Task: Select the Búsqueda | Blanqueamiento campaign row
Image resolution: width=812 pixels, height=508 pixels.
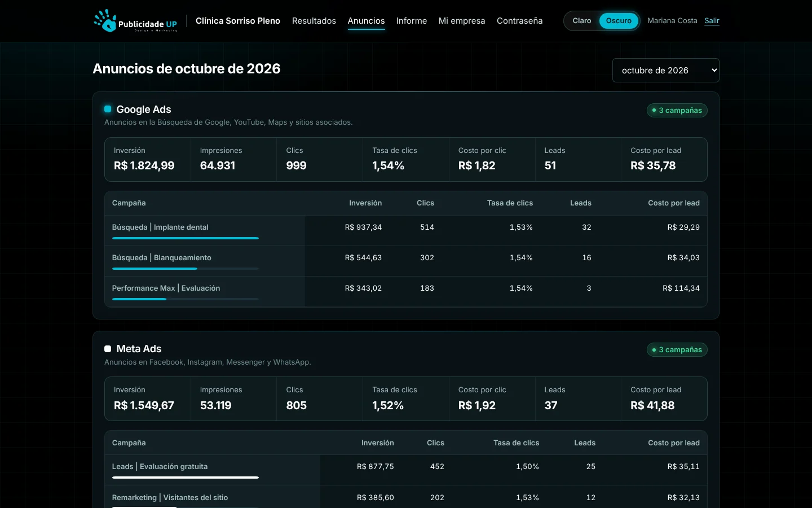Action: click(x=406, y=261)
